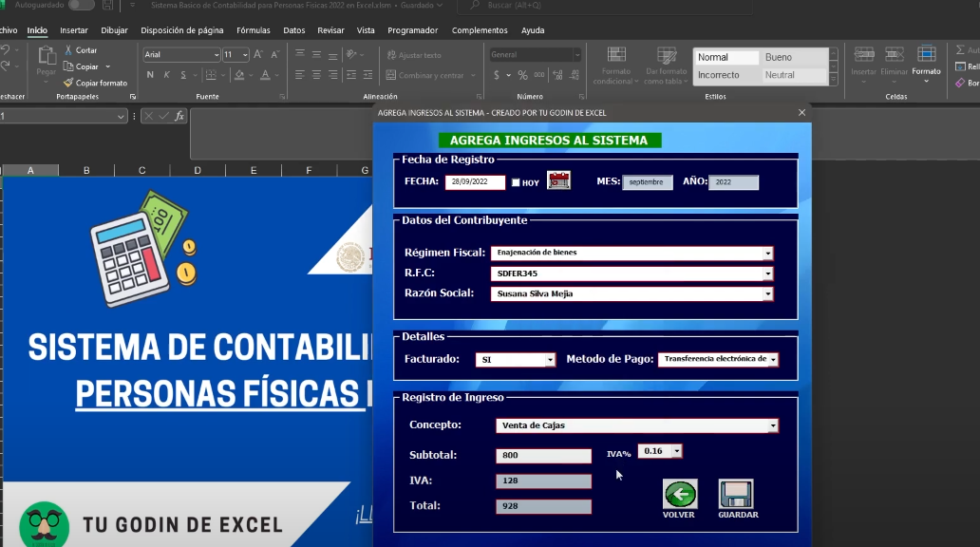The height and width of the screenshot is (547, 980).
Task: Click the center alignment icon
Action: (316, 75)
